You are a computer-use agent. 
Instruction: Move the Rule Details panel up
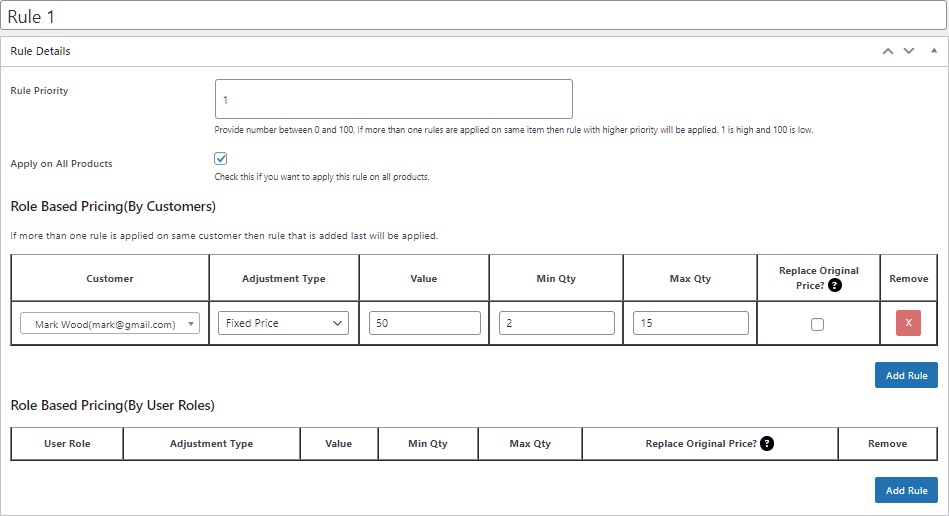pos(888,51)
